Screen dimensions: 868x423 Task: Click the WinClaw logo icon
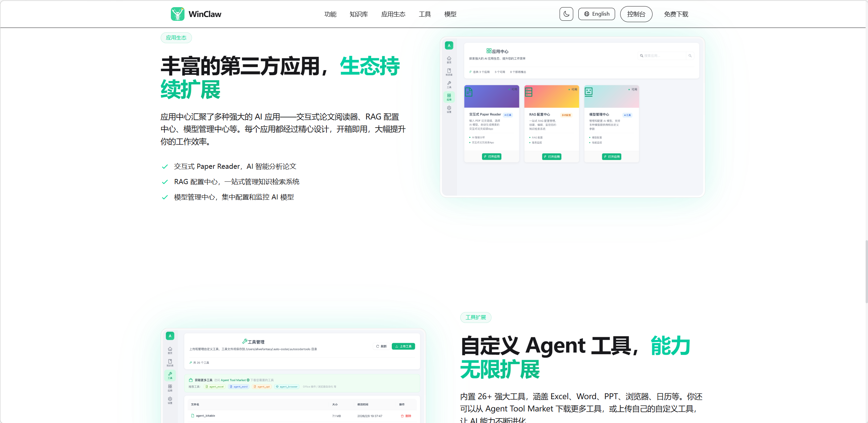[177, 14]
